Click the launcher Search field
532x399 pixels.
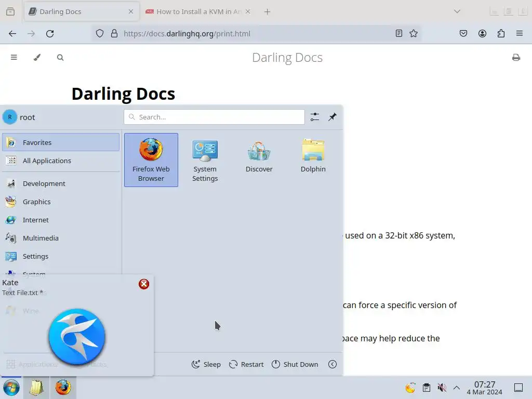click(214, 117)
